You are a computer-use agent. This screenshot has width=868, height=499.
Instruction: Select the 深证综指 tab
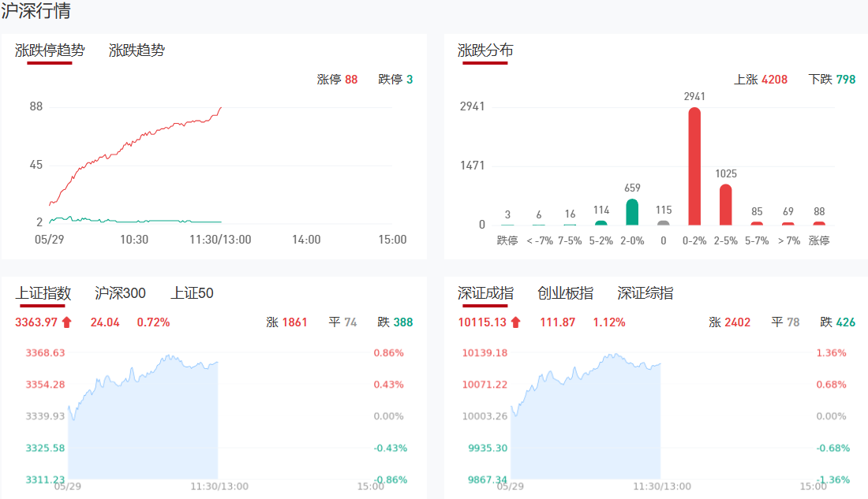tap(645, 293)
